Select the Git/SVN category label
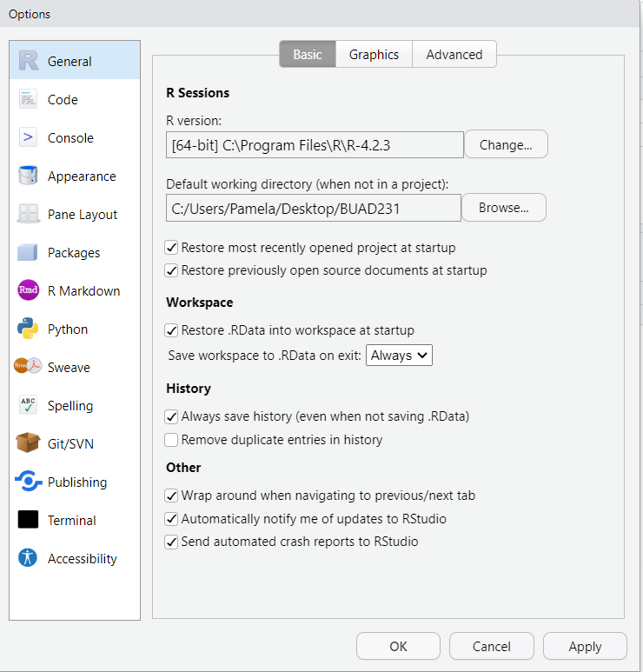The height and width of the screenshot is (672, 643). (x=70, y=443)
